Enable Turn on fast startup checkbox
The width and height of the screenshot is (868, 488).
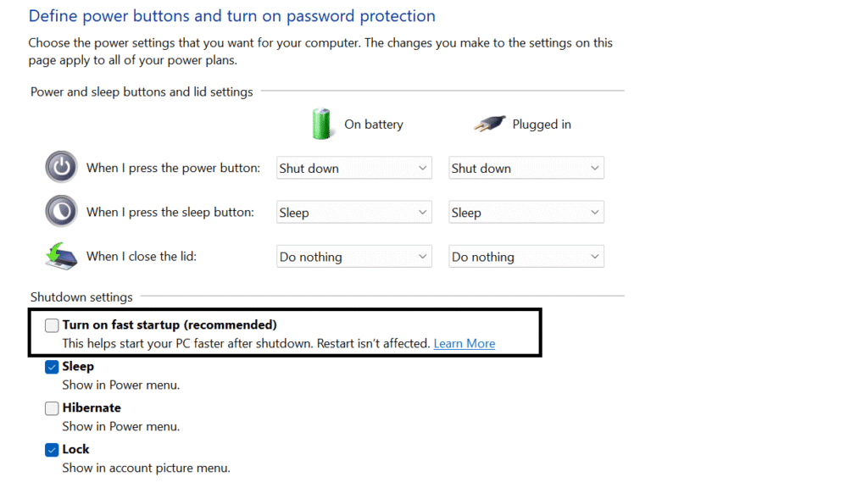52,325
